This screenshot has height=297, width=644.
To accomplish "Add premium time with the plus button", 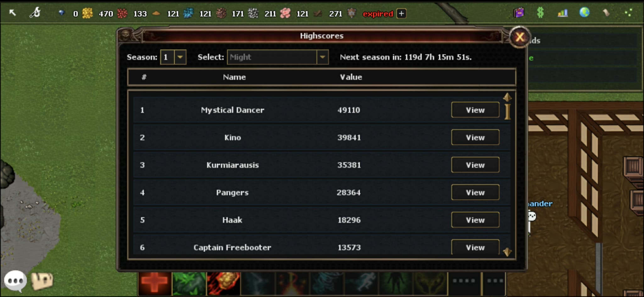I will [x=401, y=14].
